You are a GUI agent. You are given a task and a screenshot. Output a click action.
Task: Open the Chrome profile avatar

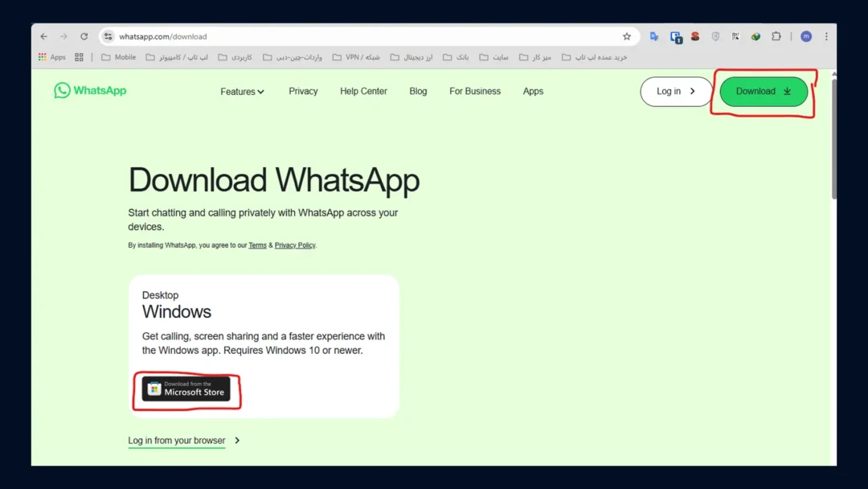pyautogui.click(x=806, y=36)
